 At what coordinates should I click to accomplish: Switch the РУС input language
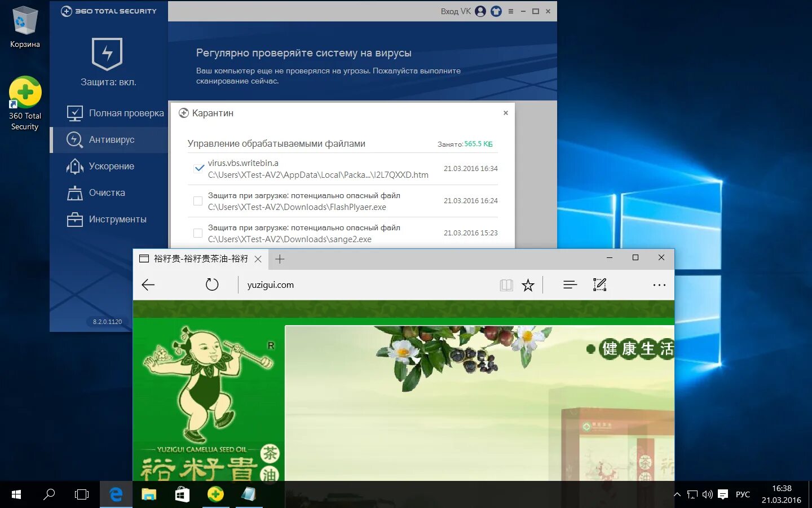pyautogui.click(x=743, y=494)
